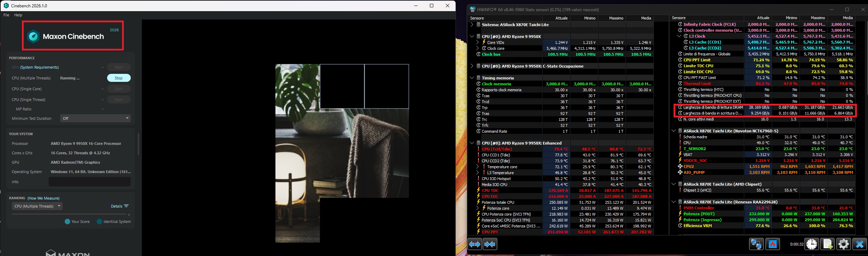Click lightning icon beside VDDCR_SOC

tap(680, 161)
